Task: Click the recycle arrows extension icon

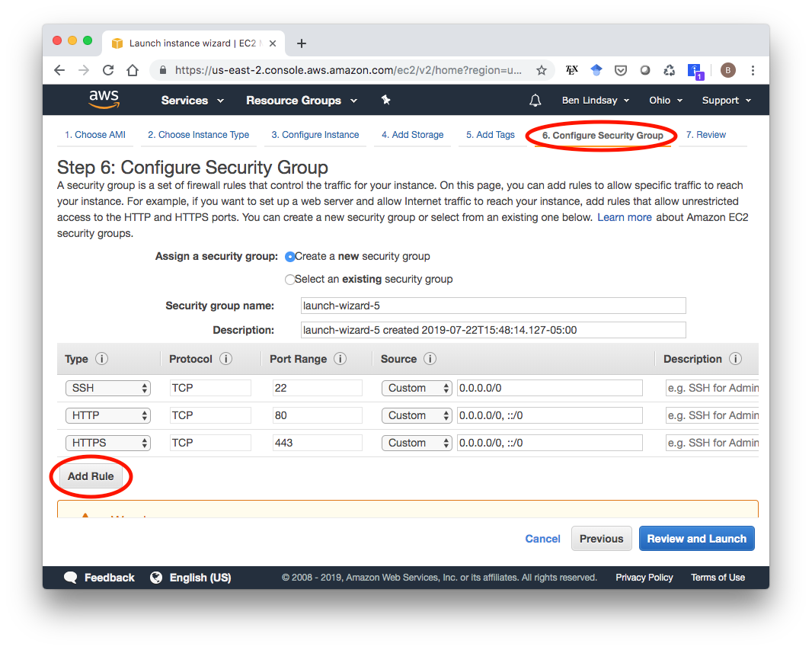Action: tap(669, 70)
